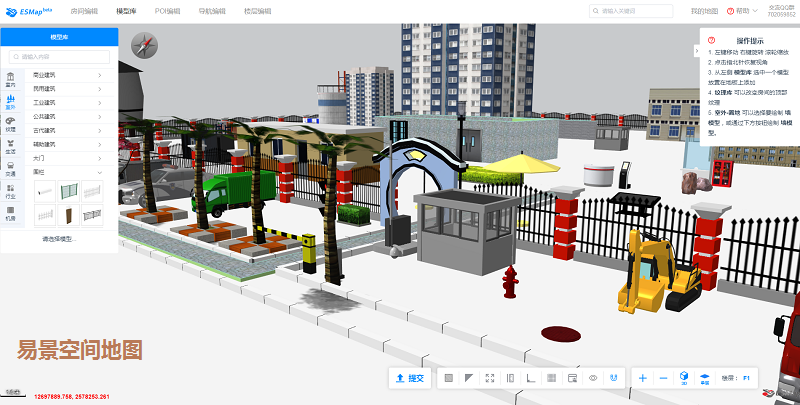This screenshot has height=405, width=800.
Task: Pick the white rail fence model thumbnail
Action: 45,191
